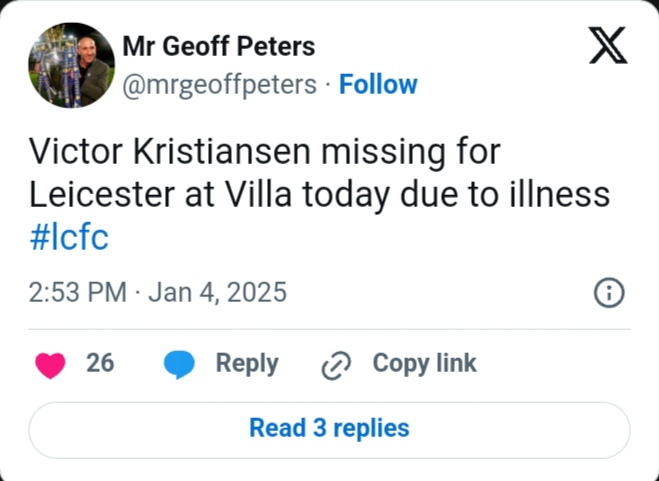Open the tweet info circle icon
The image size is (659, 481).
pos(609,293)
